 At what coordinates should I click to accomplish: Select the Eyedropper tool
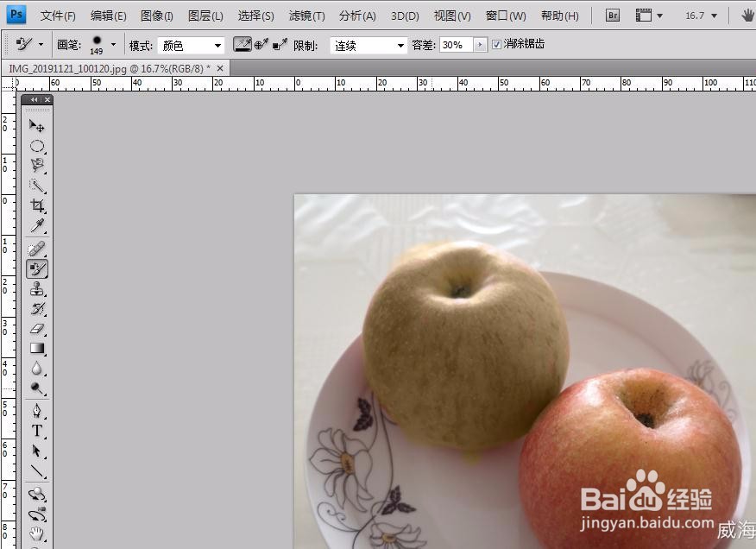pyautogui.click(x=36, y=225)
